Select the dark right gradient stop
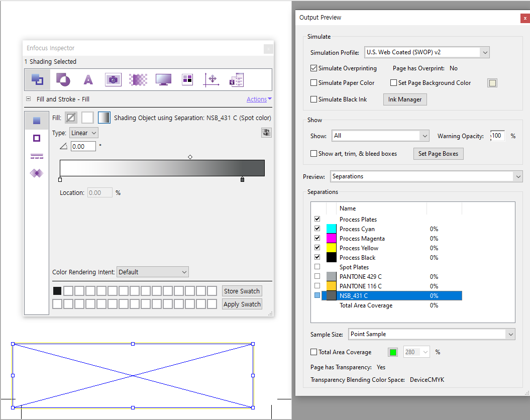This screenshot has width=530, height=420. 242,179
